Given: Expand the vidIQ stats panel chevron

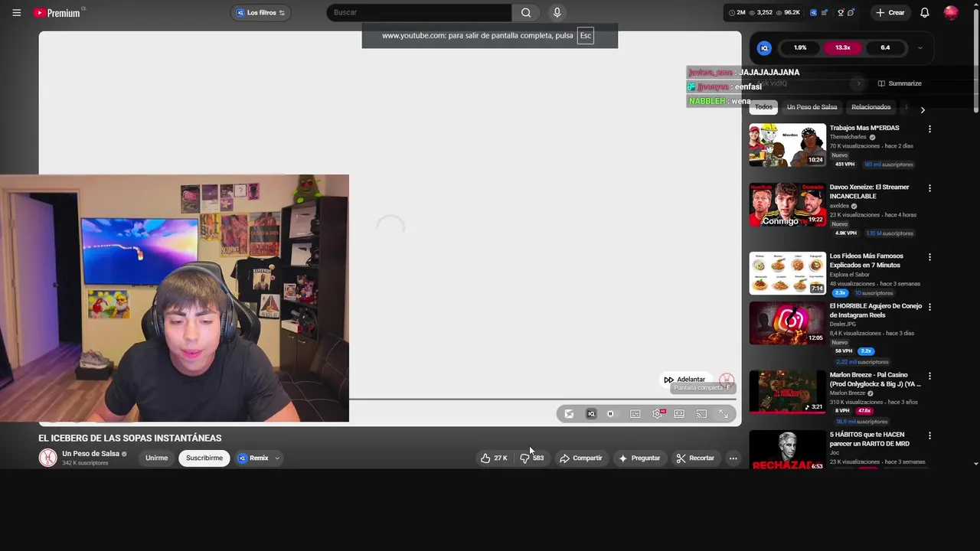Looking at the screenshot, I should (920, 48).
